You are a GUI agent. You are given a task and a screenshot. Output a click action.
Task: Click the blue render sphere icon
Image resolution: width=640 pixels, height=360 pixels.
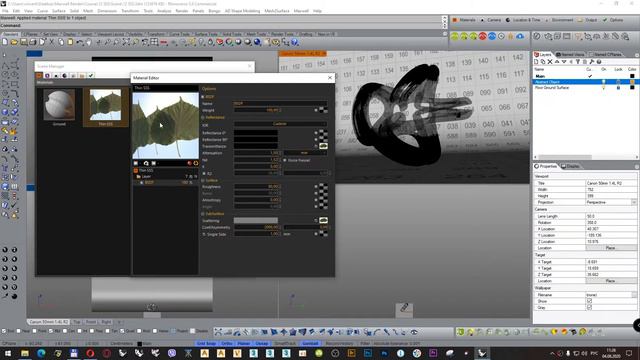(257, 42)
